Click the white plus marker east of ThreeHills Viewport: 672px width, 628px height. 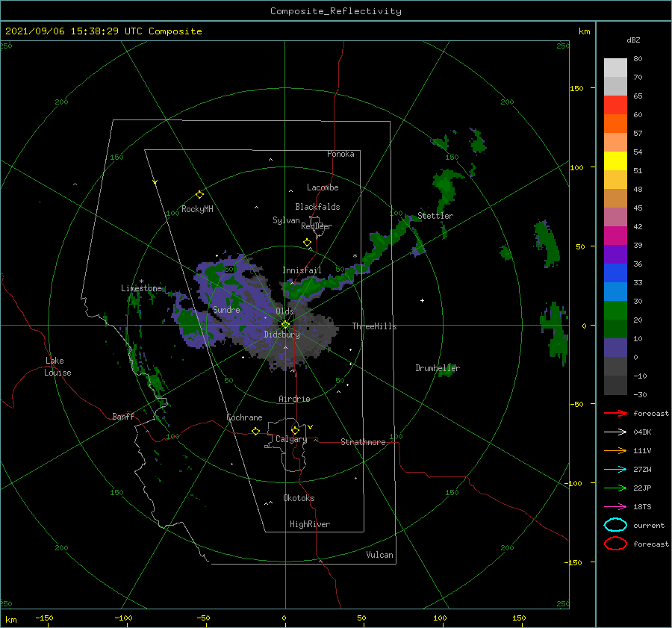[x=422, y=300]
